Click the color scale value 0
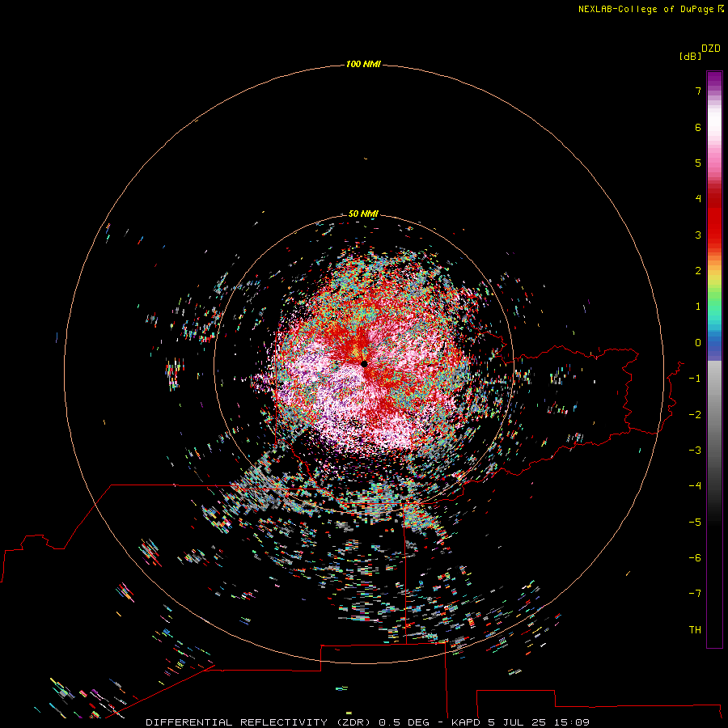 pos(698,343)
